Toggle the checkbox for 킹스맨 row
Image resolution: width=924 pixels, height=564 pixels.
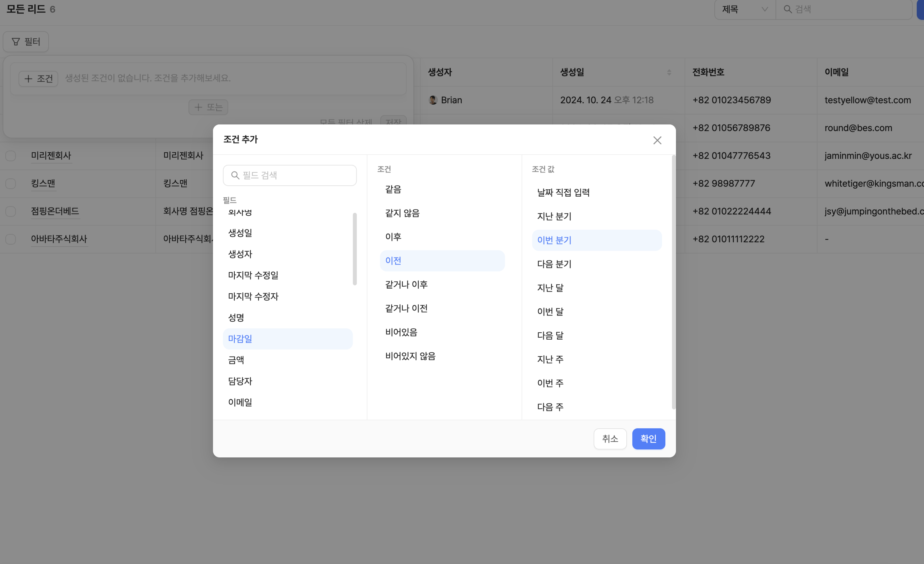tap(11, 184)
